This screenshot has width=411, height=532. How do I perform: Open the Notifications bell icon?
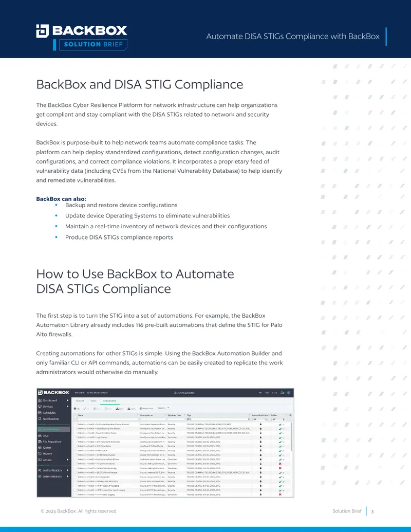(x=40, y=419)
